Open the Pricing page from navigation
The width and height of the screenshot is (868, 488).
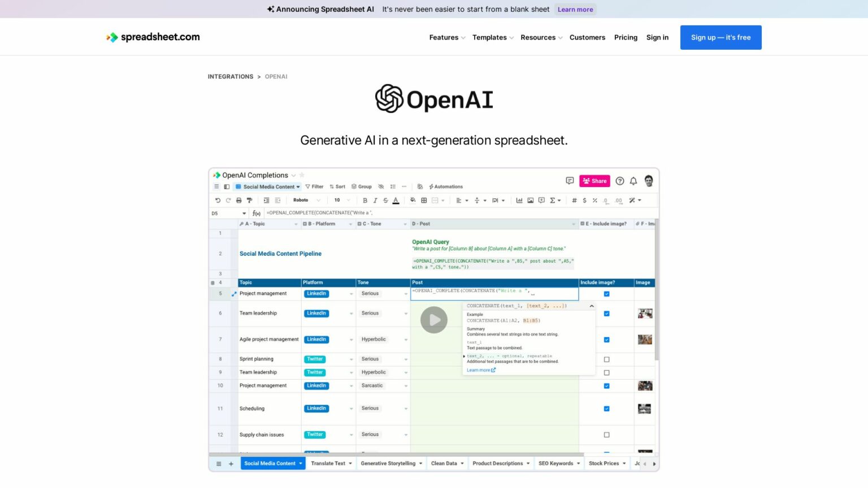[x=626, y=37]
